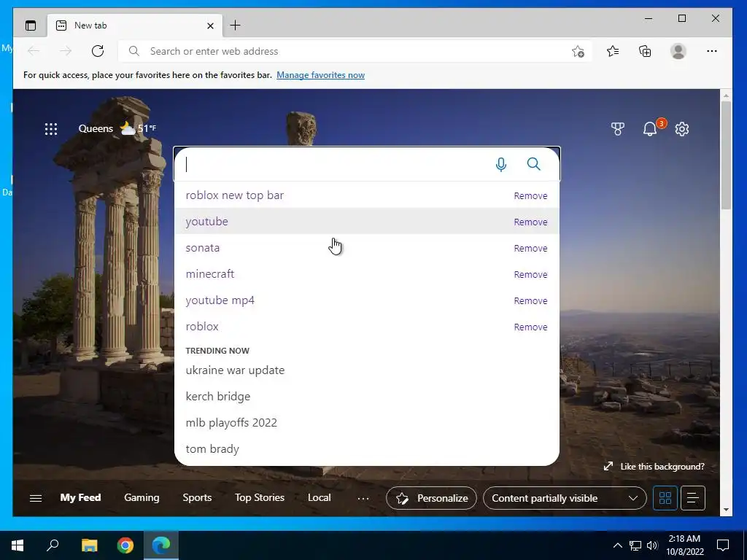Click the Refresh page button
Viewport: 747px width, 560px height.
tap(98, 51)
